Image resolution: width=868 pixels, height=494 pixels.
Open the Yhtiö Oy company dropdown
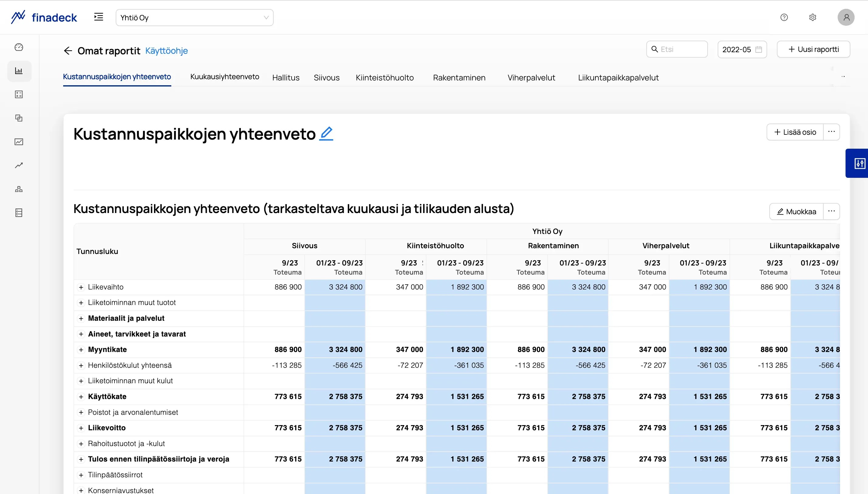tap(195, 18)
